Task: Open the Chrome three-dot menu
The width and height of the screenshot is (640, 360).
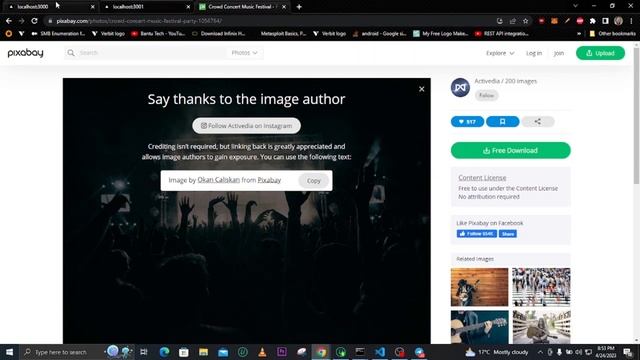Action: pyautogui.click(x=631, y=21)
